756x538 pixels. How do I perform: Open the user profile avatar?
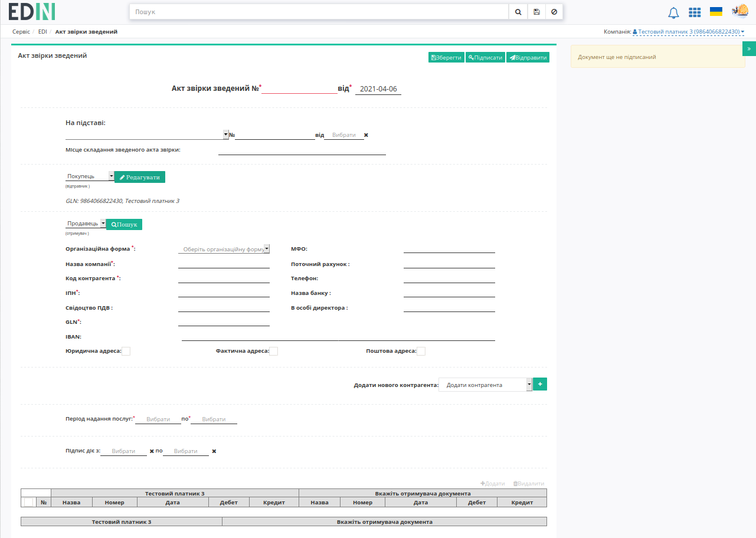[740, 11]
